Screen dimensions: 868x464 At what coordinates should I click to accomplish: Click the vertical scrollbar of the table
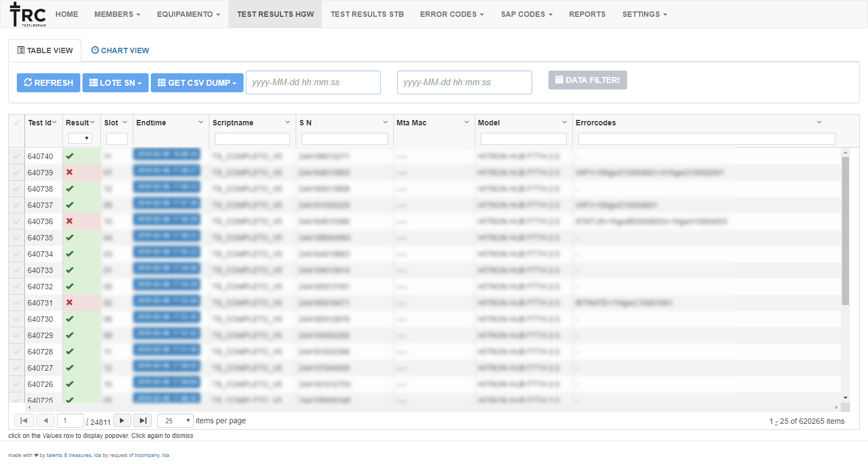coord(845,231)
